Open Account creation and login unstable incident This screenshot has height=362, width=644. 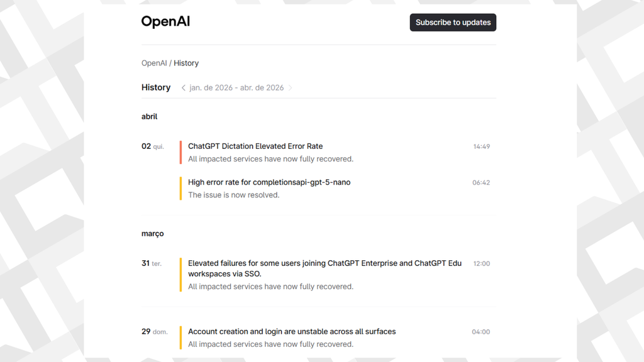pos(292,331)
